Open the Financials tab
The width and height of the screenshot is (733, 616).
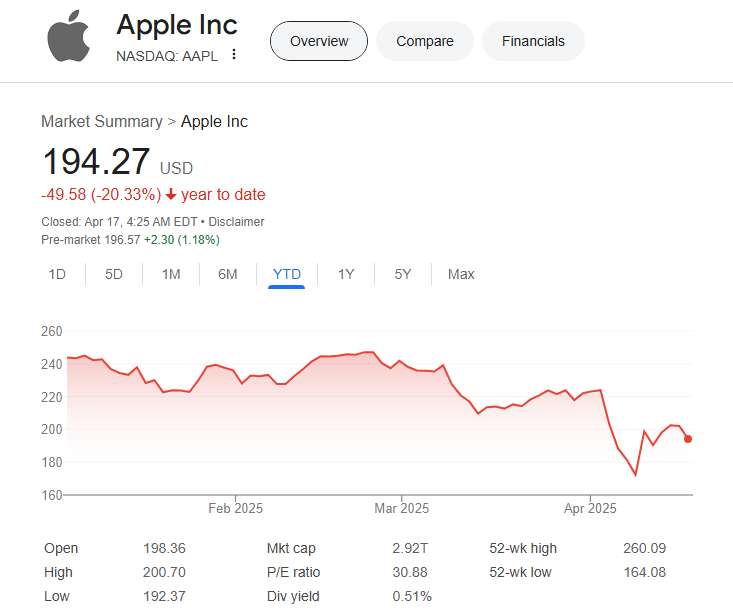coord(533,41)
